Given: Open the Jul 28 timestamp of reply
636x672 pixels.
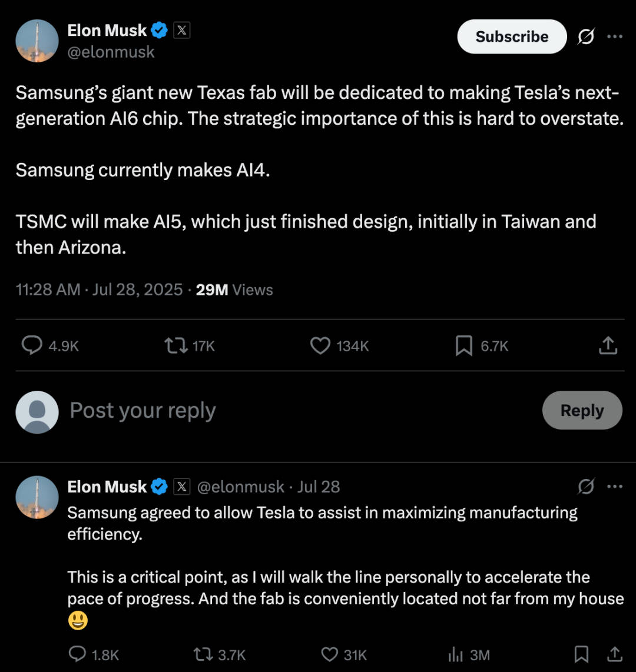Looking at the screenshot, I should coord(318,487).
